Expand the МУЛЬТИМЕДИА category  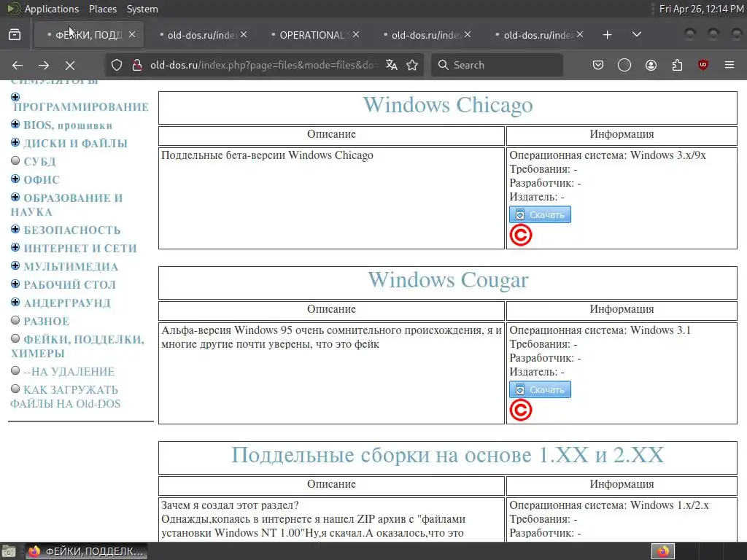(15, 265)
